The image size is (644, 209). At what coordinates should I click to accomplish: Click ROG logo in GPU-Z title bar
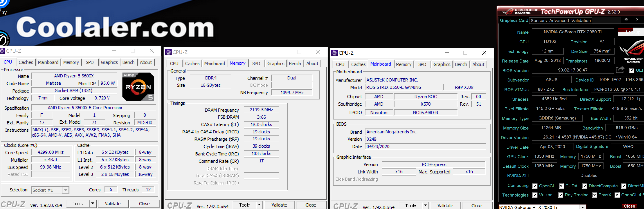point(508,11)
